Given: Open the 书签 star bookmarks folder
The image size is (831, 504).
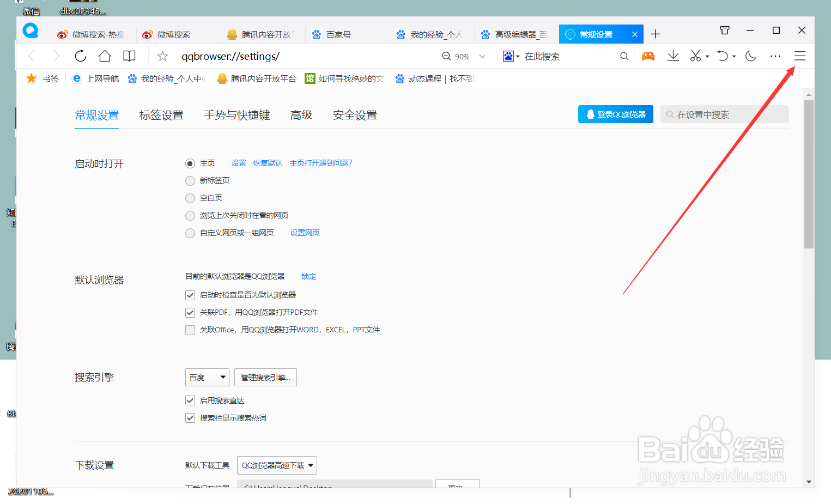Looking at the screenshot, I should pyautogui.click(x=43, y=78).
